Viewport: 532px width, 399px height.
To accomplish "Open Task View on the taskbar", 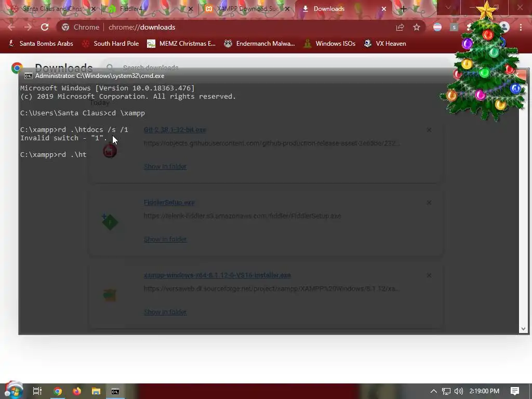I will [37, 391].
